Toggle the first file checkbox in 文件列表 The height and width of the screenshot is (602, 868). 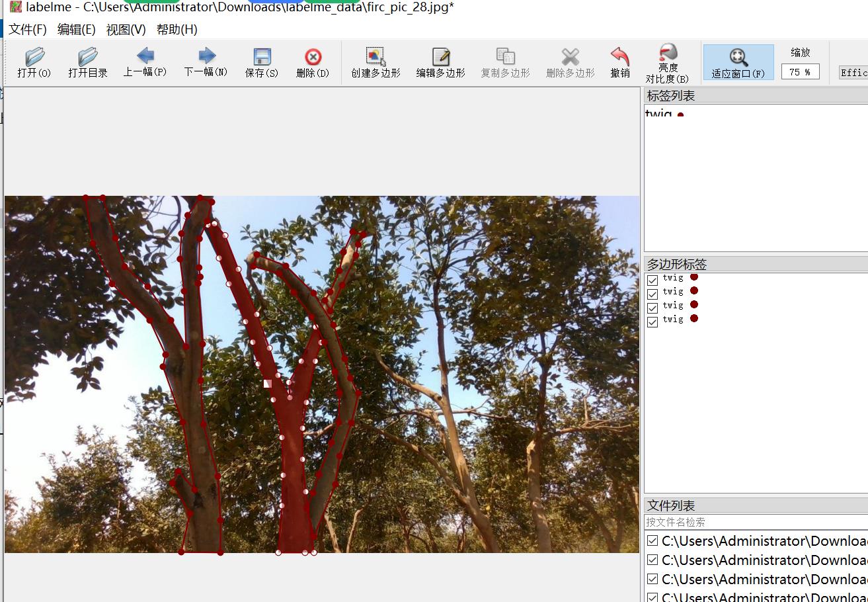click(x=652, y=541)
